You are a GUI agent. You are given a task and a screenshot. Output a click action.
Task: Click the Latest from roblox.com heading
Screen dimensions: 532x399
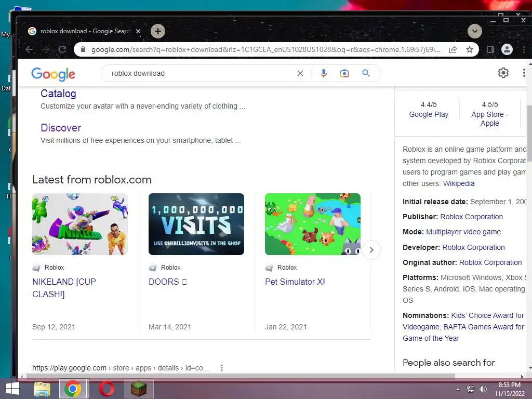92,180
